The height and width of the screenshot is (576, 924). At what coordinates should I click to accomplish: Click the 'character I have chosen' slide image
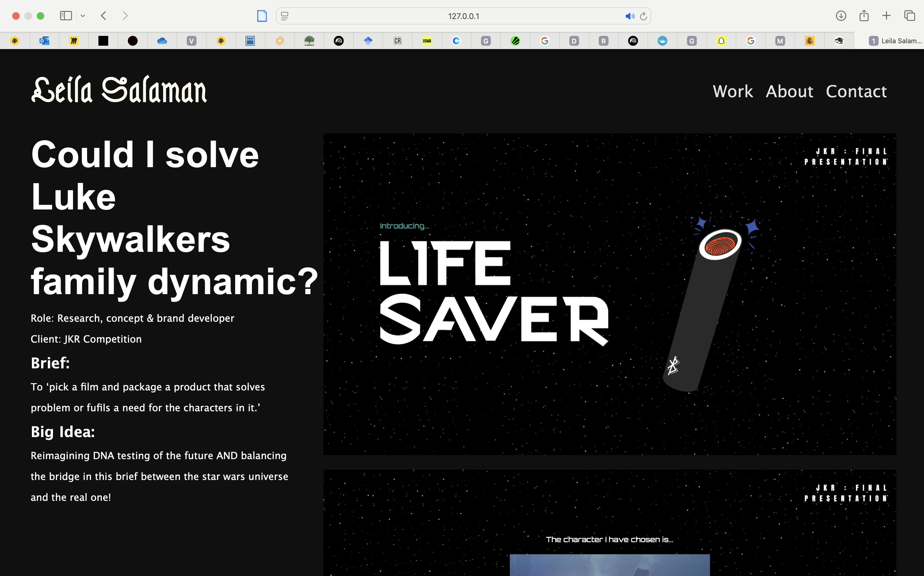609,523
